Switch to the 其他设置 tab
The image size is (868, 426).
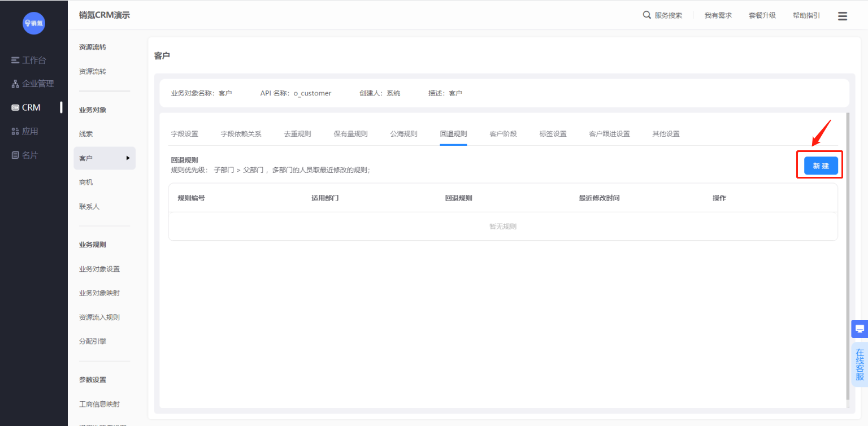point(666,134)
